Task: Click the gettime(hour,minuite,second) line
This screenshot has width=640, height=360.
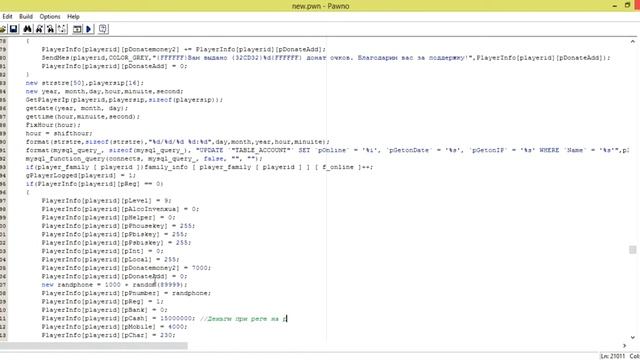Action: 82,117
